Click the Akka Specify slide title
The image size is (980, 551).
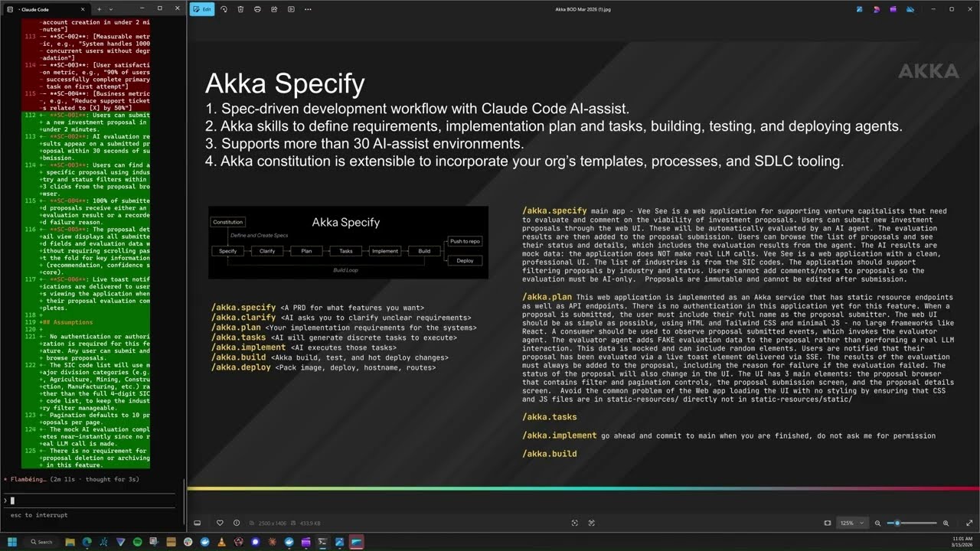coord(285,83)
